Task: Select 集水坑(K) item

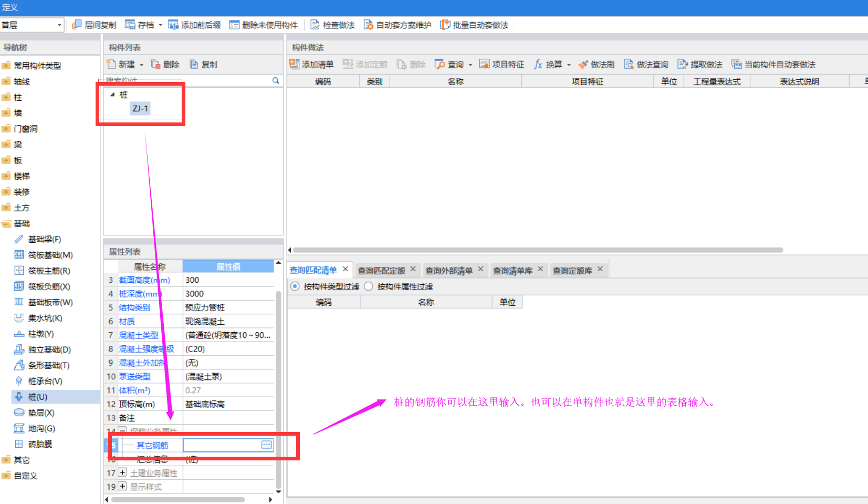Action: (45, 318)
